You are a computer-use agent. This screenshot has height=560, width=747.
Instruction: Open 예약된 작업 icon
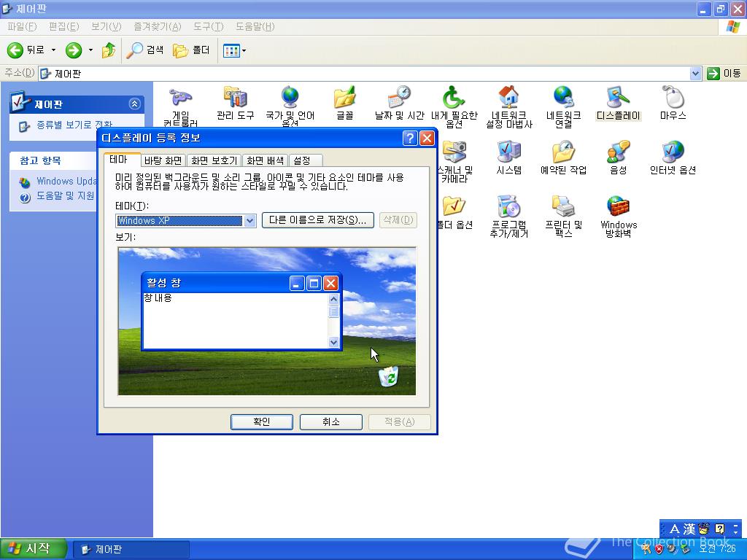[564, 157]
